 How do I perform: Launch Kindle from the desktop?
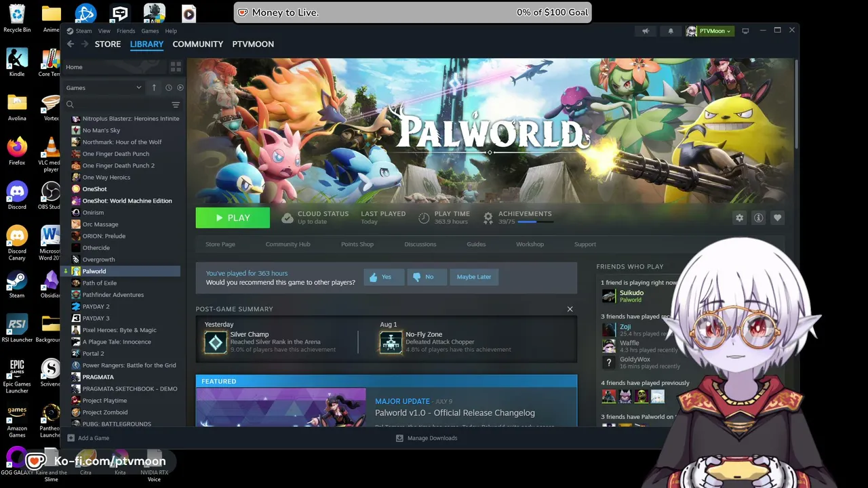(17, 62)
